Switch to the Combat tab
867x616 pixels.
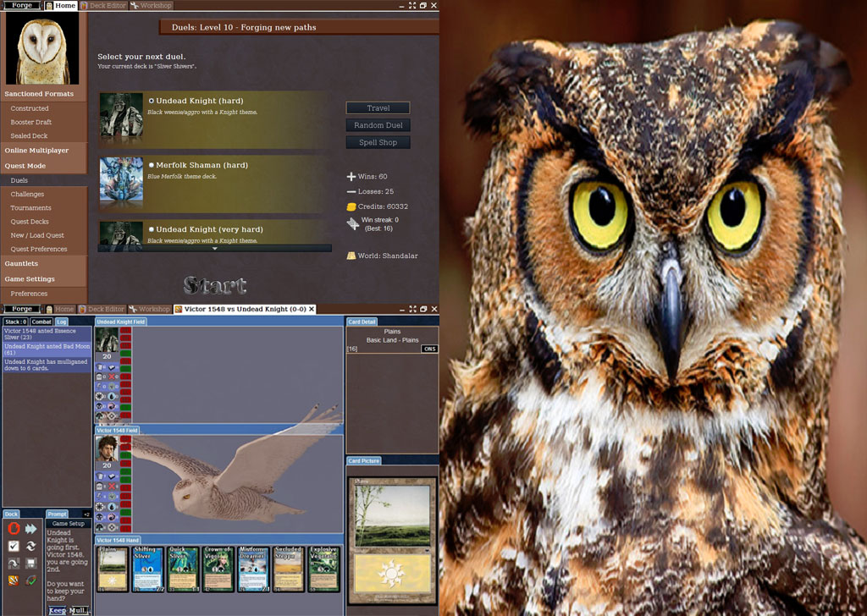[x=41, y=322]
